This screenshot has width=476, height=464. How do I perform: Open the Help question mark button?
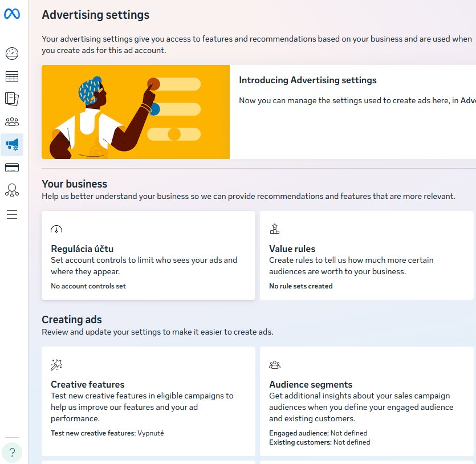[x=12, y=453]
